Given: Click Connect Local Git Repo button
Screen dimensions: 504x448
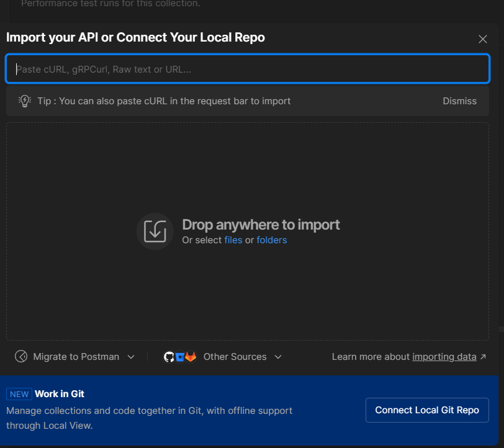Looking at the screenshot, I should tap(427, 410).
